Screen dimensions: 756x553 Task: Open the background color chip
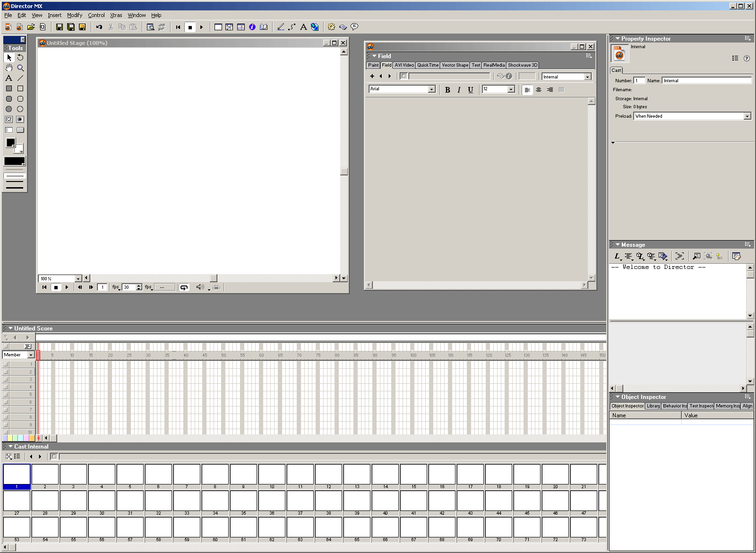pyautogui.click(x=19, y=148)
